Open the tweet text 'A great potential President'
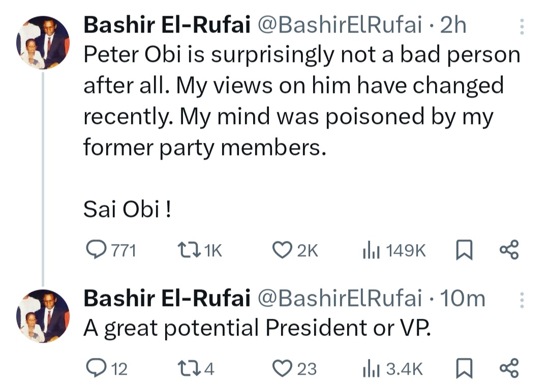The height and width of the screenshot is (392, 549). [257, 328]
